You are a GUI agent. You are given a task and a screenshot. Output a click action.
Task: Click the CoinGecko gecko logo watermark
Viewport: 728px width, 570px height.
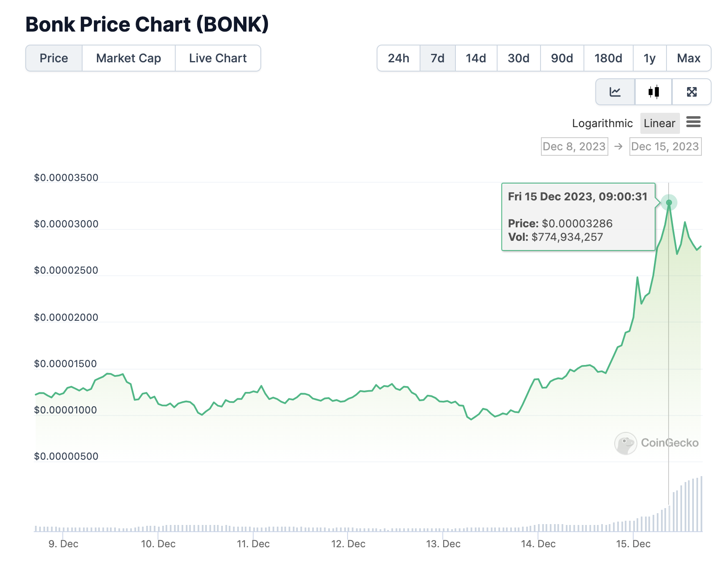626,443
